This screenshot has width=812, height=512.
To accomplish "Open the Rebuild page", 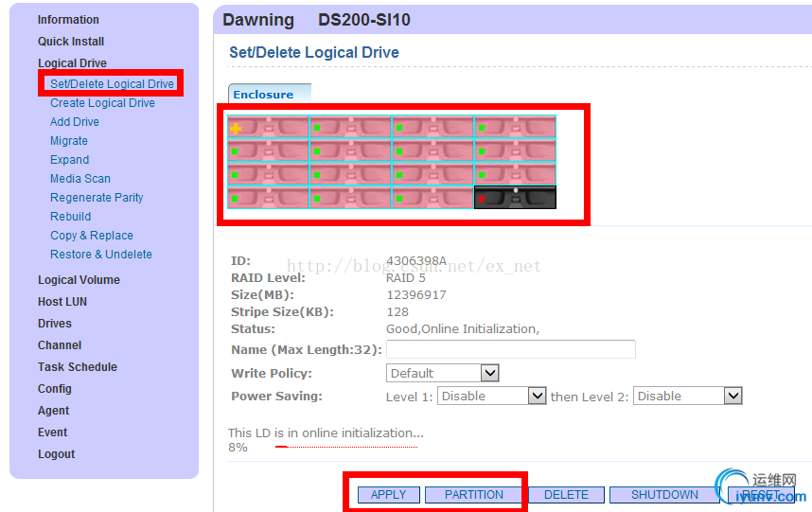I will (x=70, y=217).
